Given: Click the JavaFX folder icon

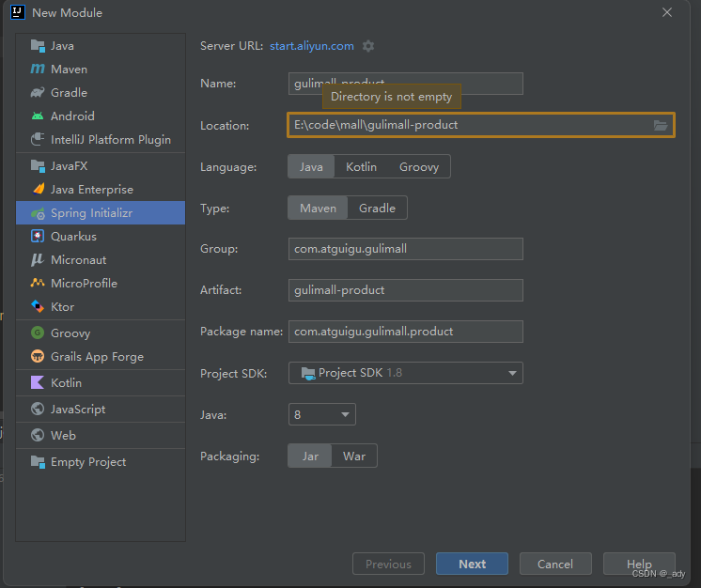Looking at the screenshot, I should tap(38, 165).
